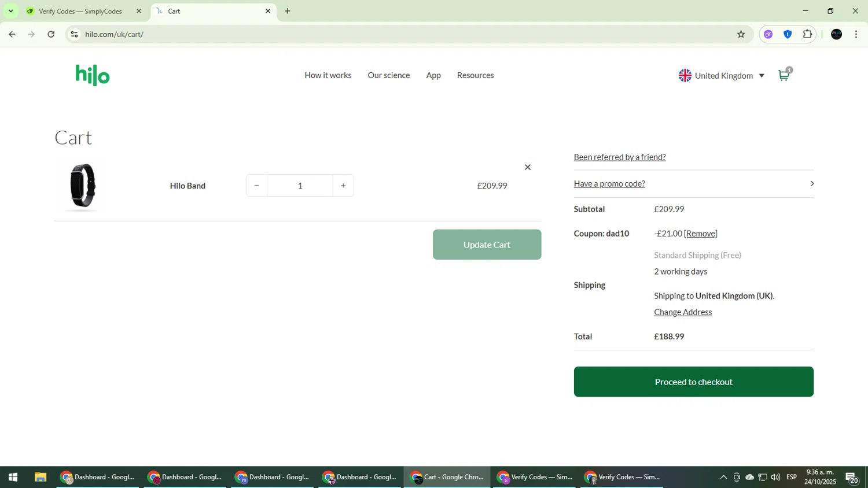Remove Hilo Band with the X icon
Image resolution: width=868 pixels, height=488 pixels.
pos(527,167)
